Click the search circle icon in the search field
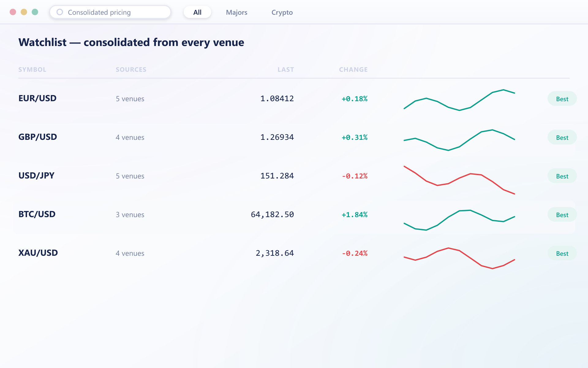588x368 pixels. point(60,12)
